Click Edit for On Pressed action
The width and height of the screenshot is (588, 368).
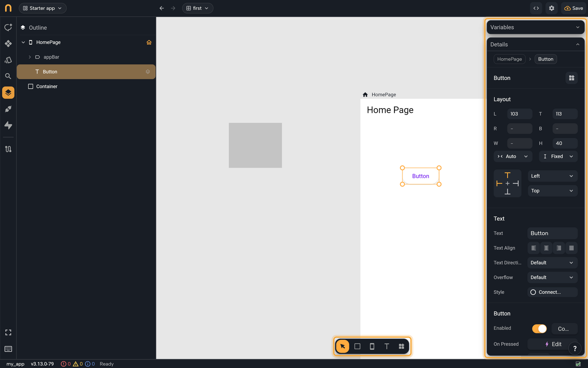point(552,344)
